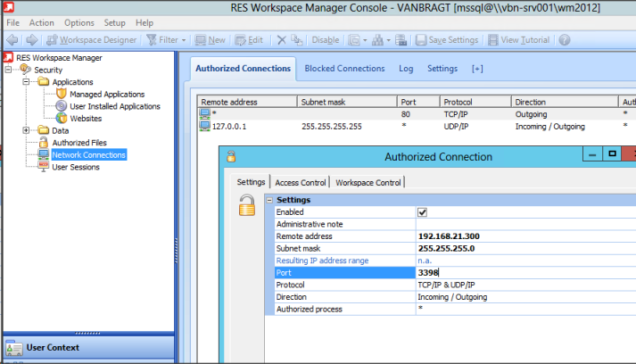Switch to the Log tab
Screen dimensions: 636x364
pos(406,69)
